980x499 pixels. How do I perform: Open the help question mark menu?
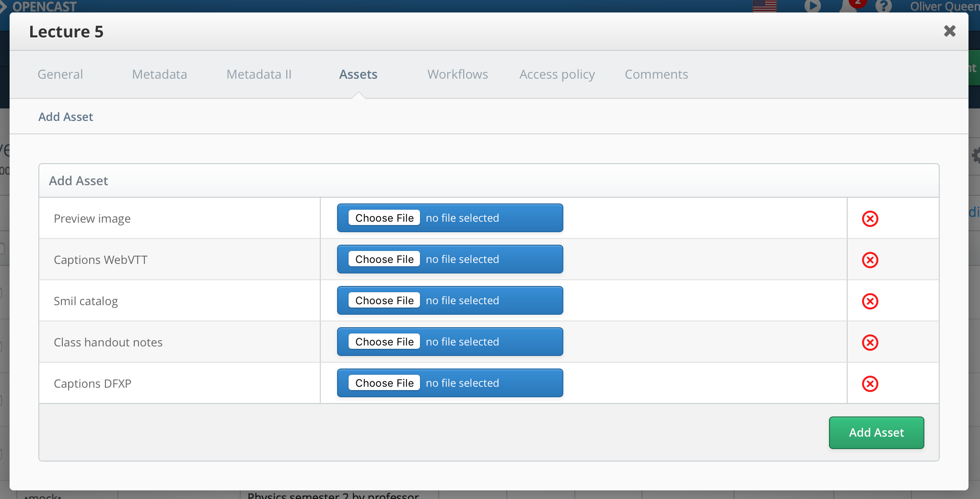point(883,6)
